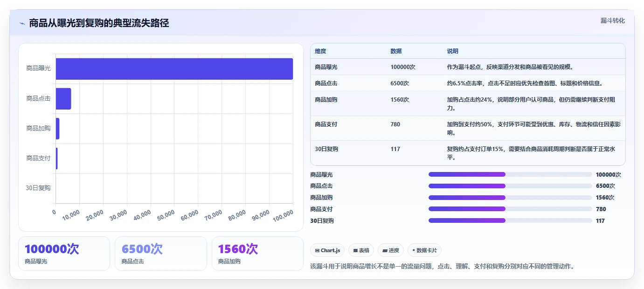This screenshot has height=289, width=644.
Task: Click the description starting 加购到支付约50%
Action: 533,129
